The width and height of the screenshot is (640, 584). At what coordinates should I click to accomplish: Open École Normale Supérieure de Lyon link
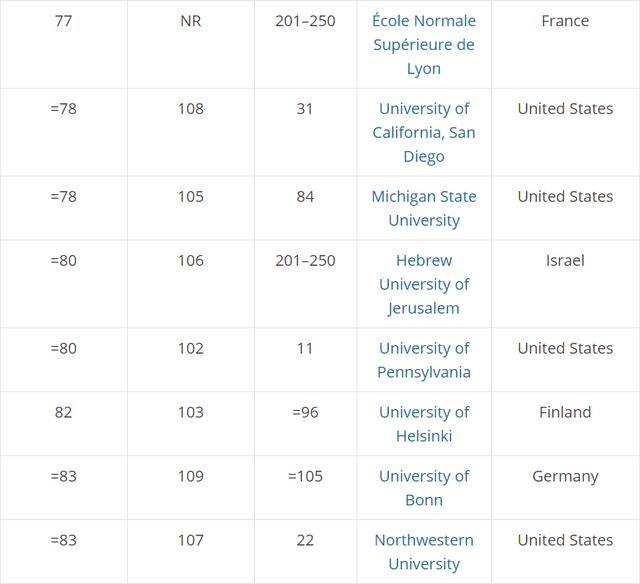click(x=424, y=44)
